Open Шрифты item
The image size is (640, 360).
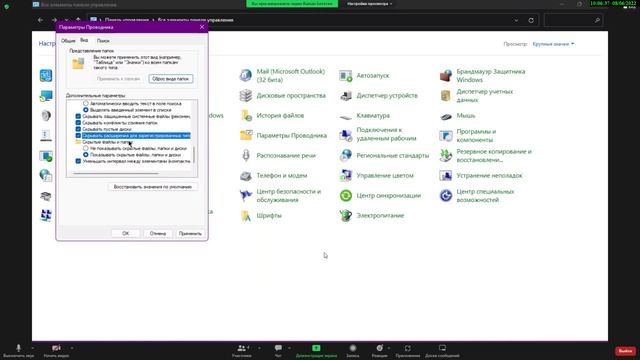coord(261,216)
